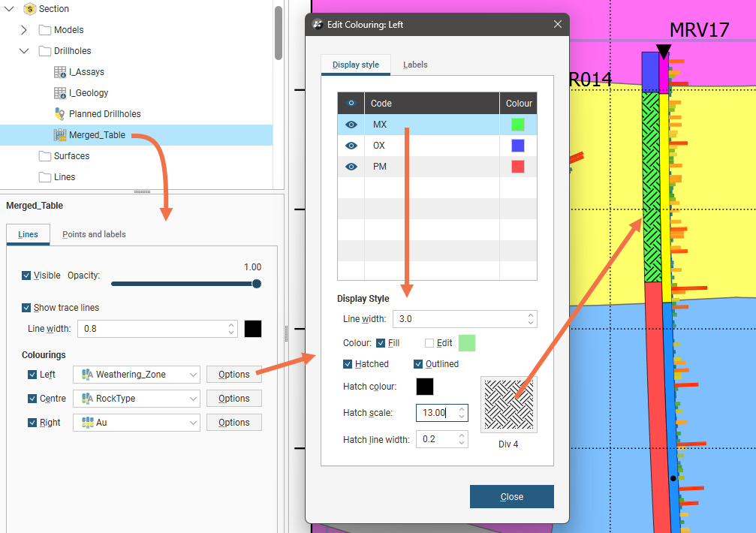Click the I_Geology table icon
The image size is (756, 533).
point(60,93)
